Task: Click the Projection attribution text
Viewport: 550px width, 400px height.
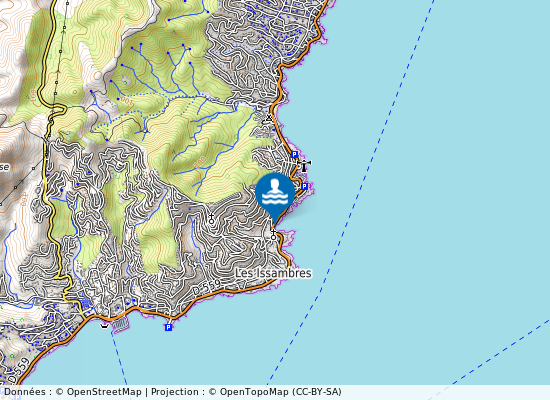Action: click(x=175, y=392)
